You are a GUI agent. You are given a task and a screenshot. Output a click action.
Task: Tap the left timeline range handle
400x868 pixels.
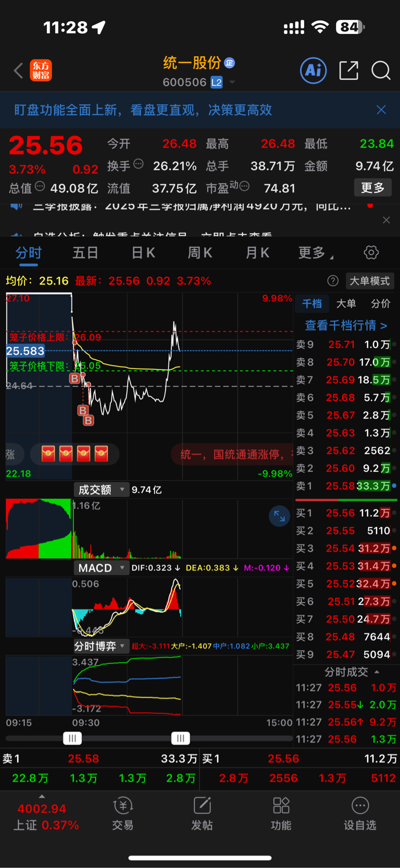pyautogui.click(x=72, y=738)
